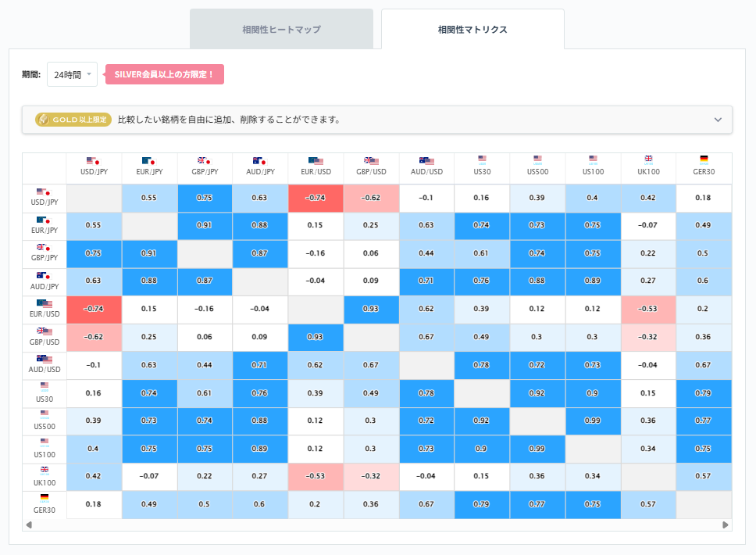The image size is (756, 555).
Task: Click the 0.99 correlation cell for US500 and US100
Action: pyautogui.click(x=593, y=421)
